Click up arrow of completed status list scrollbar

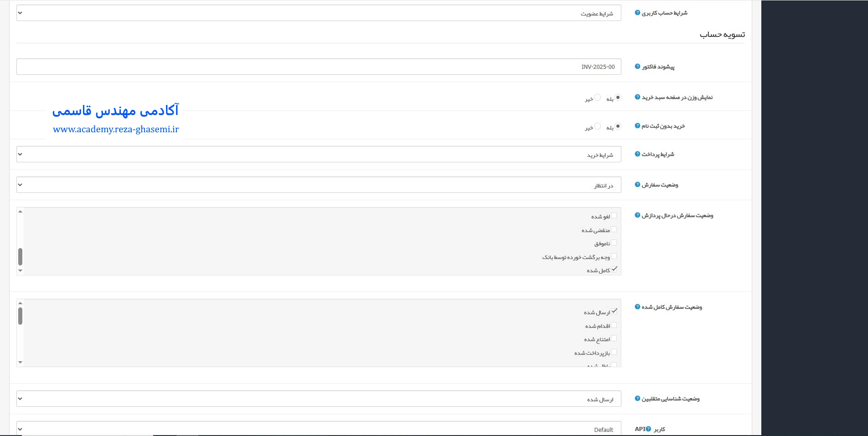tap(20, 303)
